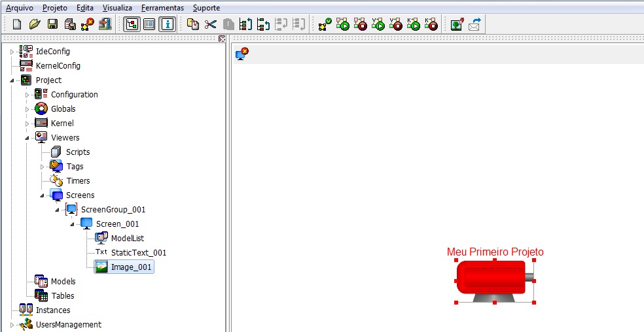The image size is (644, 332).
Task: Click the save-all multiple disks icon
Action: pyautogui.click(x=70, y=24)
